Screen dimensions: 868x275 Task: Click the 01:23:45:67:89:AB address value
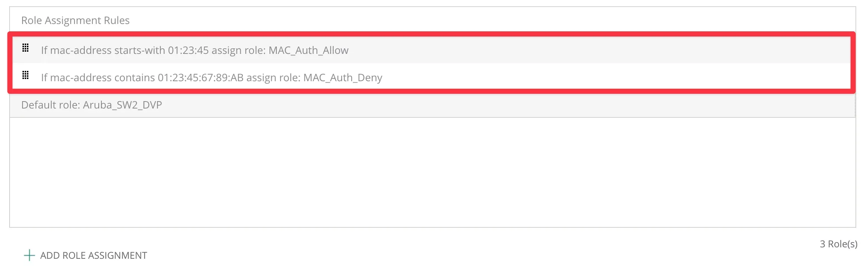click(201, 78)
